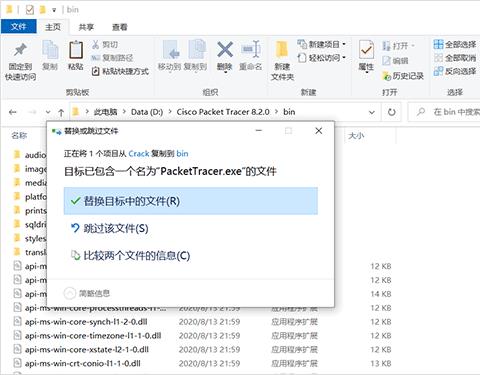This screenshot has width=480, height=375.
Task: Select api-ms-win-crt-conio-l1-1-0.dll file
Action: [x=83, y=363]
